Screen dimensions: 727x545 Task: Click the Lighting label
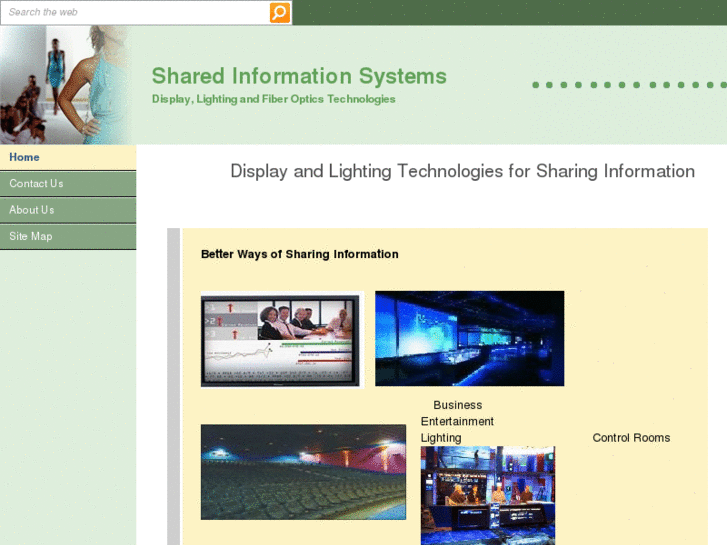[x=441, y=438]
